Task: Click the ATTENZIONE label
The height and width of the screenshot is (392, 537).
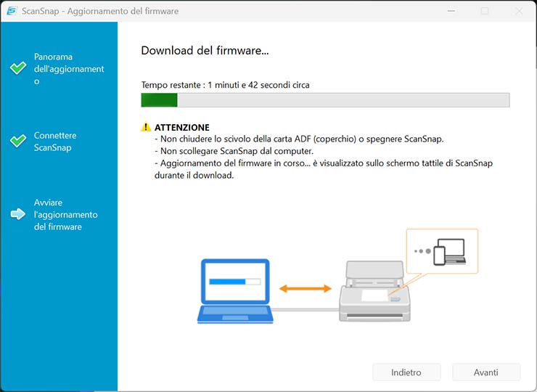Action: pyautogui.click(x=182, y=127)
